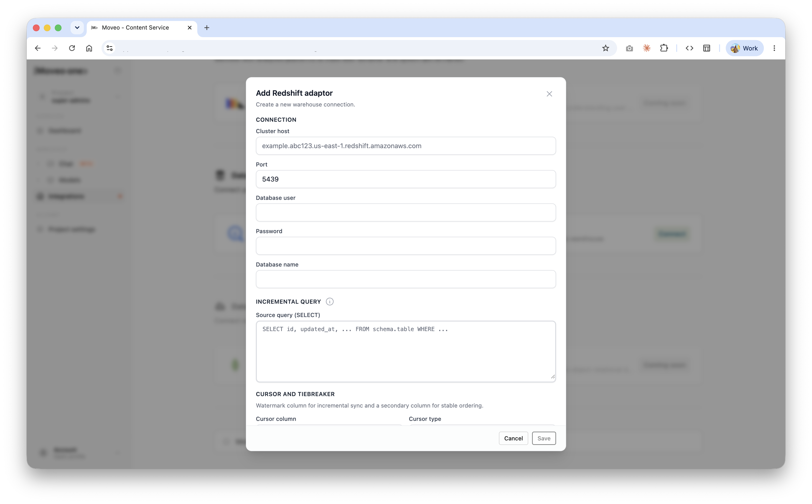Click the 'CONNECTION' section heading

(x=276, y=120)
